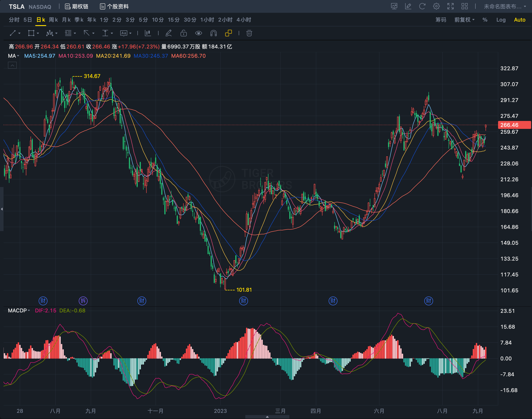Screen dimensions: 532x419
Task: Activate the magnet snap tool
Action: point(214,33)
